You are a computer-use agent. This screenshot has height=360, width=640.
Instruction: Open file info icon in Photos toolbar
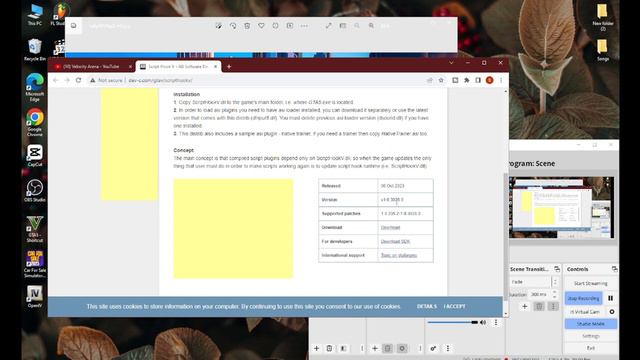tap(276, 26)
